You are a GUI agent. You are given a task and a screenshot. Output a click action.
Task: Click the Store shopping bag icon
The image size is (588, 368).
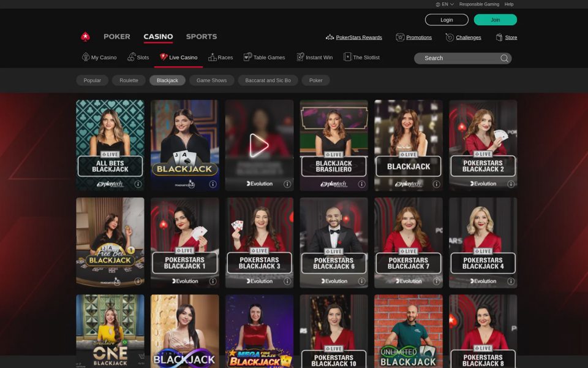point(499,37)
